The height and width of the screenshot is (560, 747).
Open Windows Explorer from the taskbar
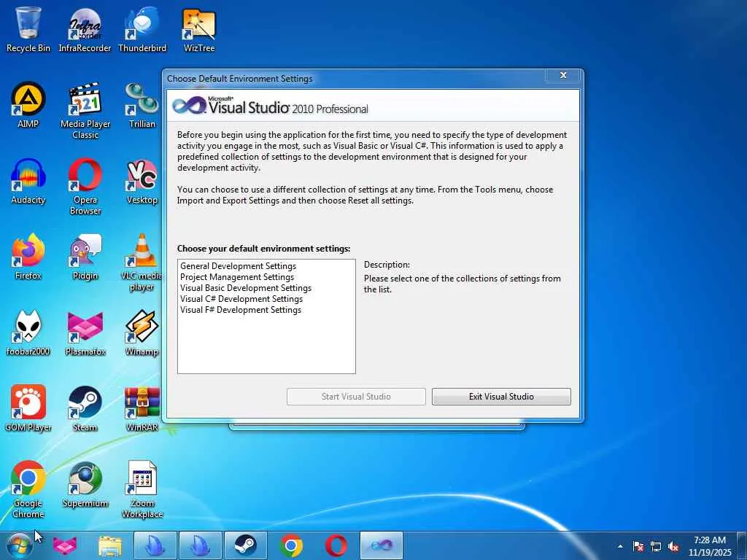110,545
